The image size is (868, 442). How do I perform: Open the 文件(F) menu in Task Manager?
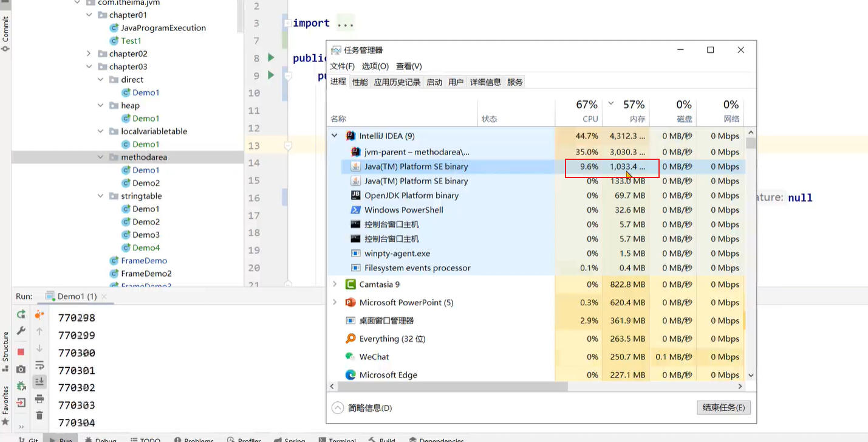pyautogui.click(x=342, y=66)
